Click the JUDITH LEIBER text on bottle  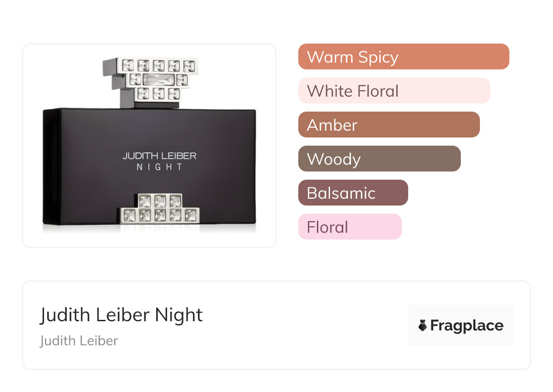tap(159, 156)
